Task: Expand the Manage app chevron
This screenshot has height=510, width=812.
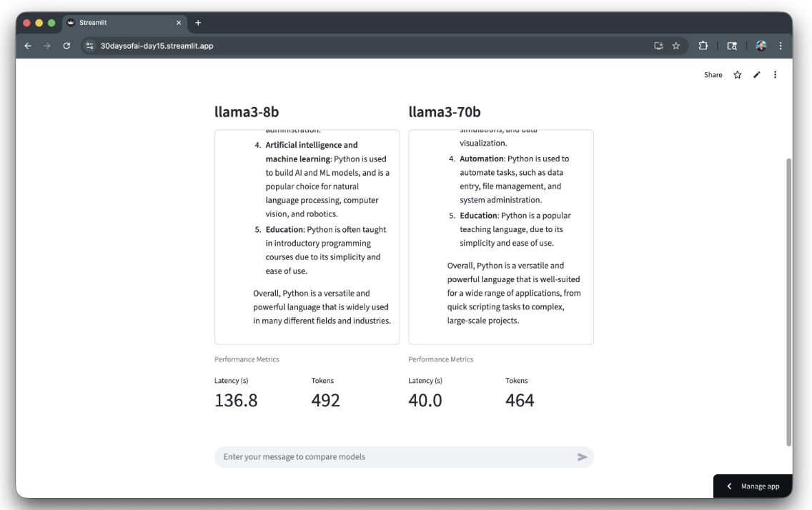Action: tap(729, 486)
